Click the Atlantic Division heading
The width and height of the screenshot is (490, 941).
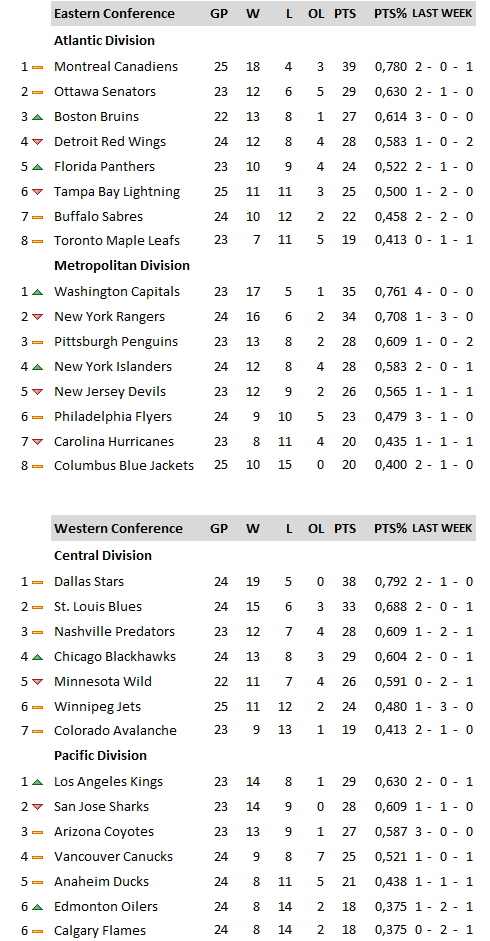pos(104,40)
